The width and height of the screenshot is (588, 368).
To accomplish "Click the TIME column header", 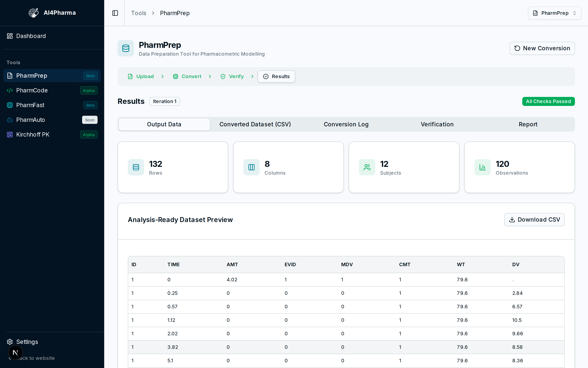I will [x=174, y=265].
